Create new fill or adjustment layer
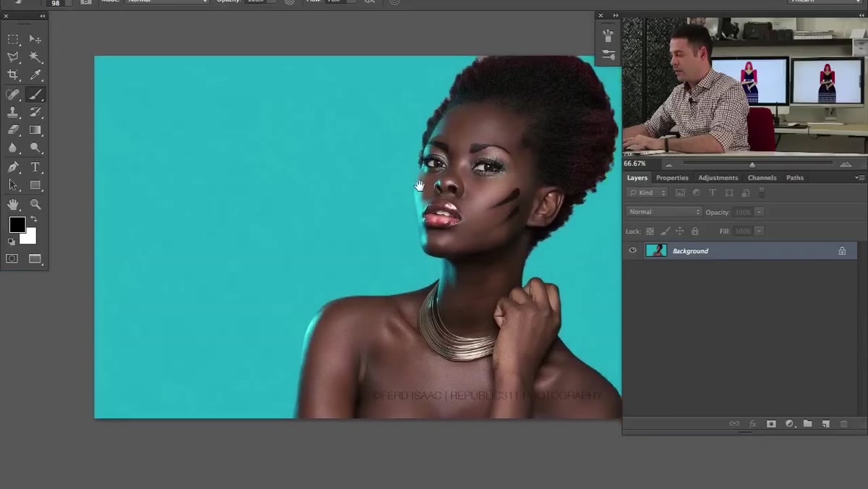Viewport: 868px width, 489px height. pyautogui.click(x=789, y=424)
